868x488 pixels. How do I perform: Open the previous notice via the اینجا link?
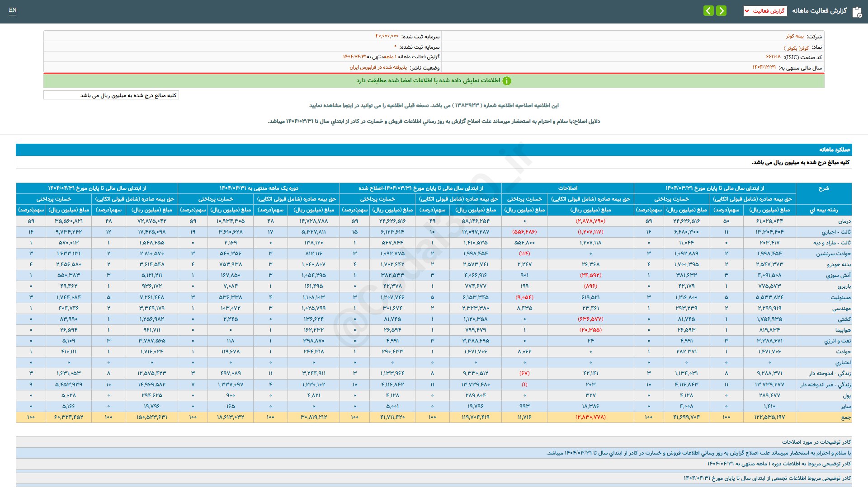348,106
